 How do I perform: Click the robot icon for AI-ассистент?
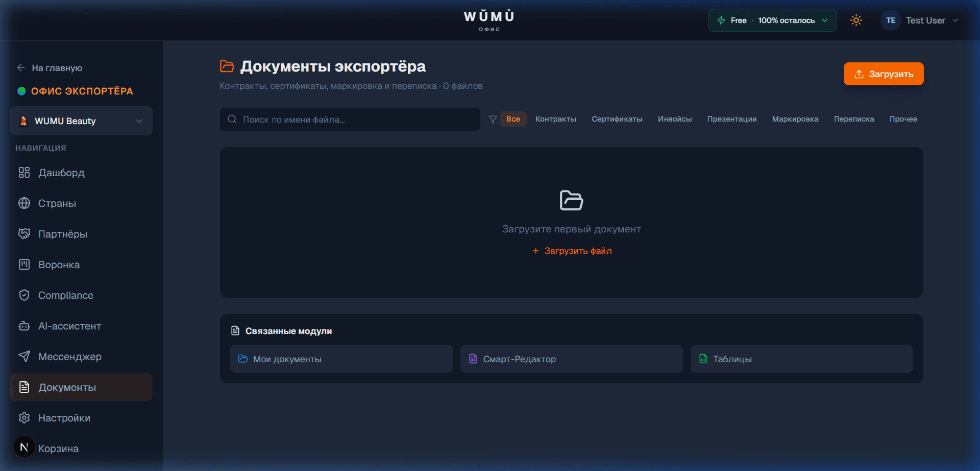point(24,326)
